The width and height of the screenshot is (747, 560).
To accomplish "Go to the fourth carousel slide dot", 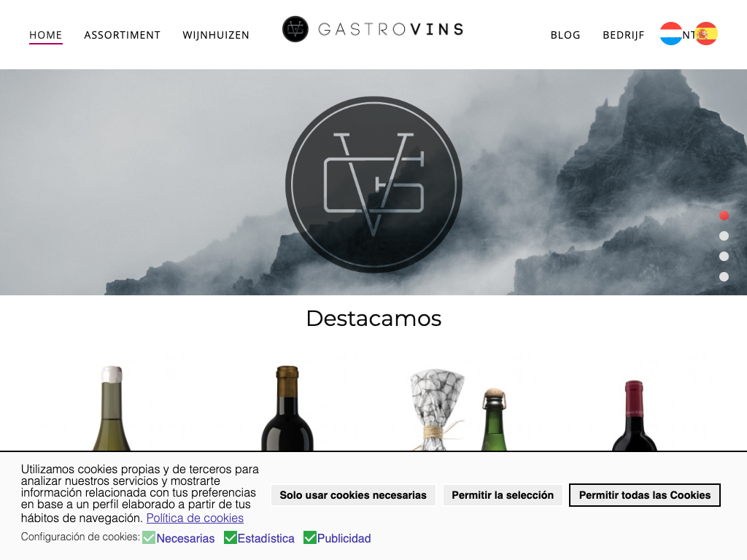I will (x=724, y=276).
